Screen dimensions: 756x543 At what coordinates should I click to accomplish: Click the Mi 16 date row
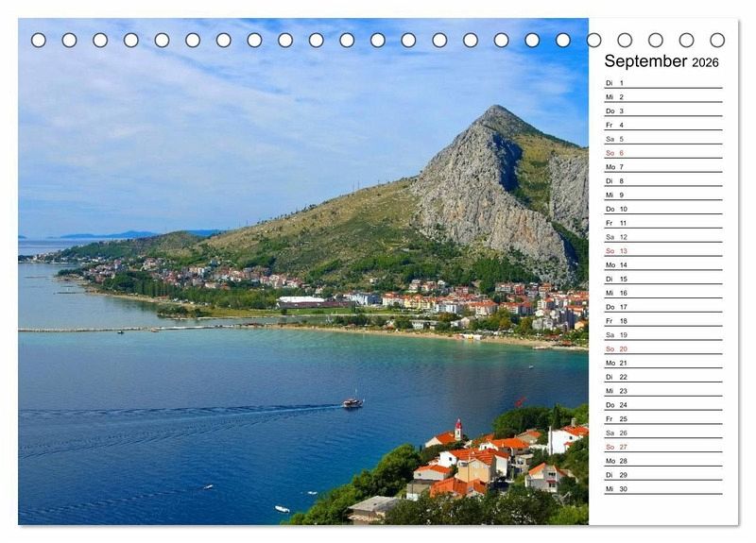coord(662,293)
